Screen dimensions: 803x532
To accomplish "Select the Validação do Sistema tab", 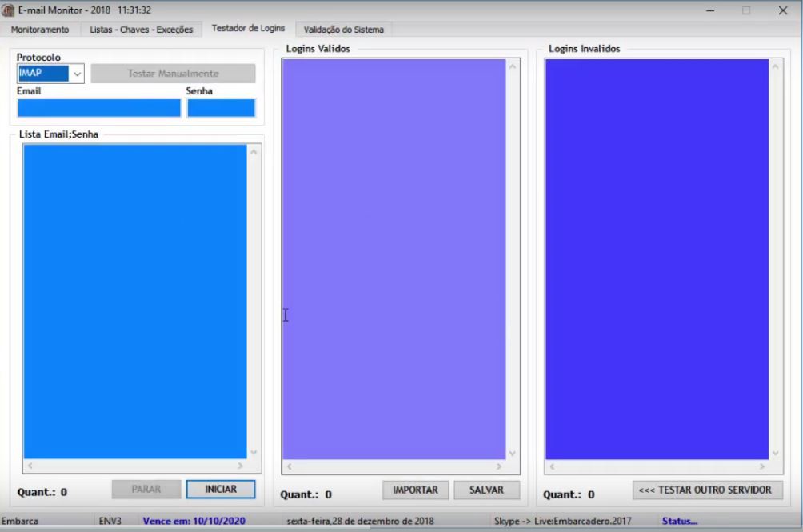I will point(343,30).
